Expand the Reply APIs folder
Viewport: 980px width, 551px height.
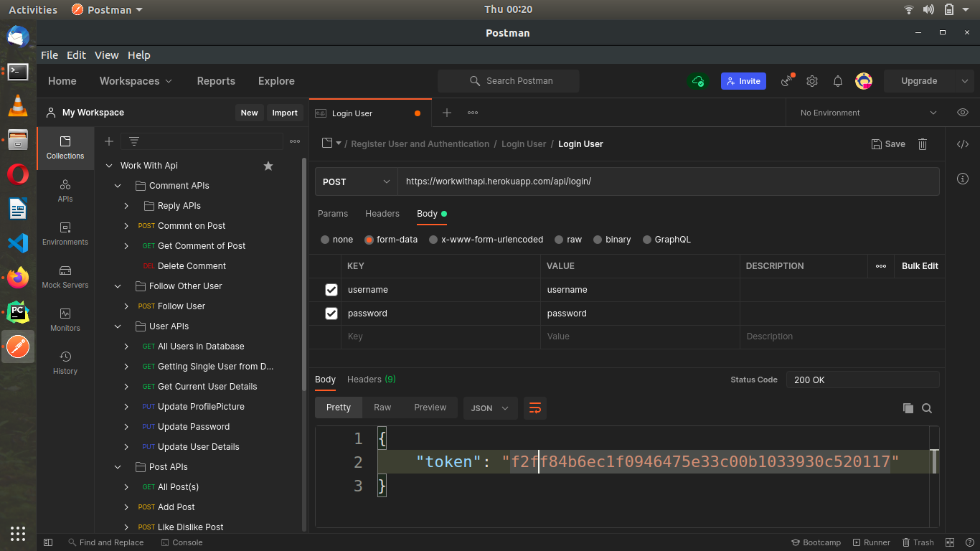coord(126,206)
